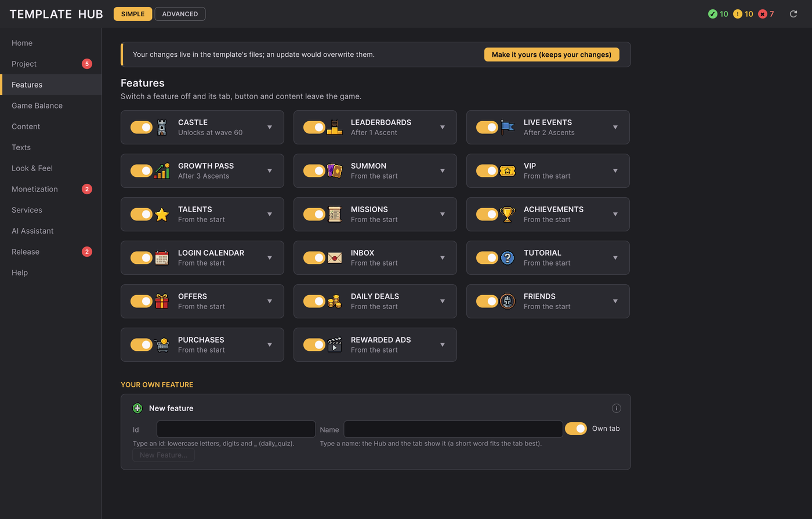812x519 pixels.
Task: Expand the Live Events card arrow
Action: click(x=615, y=127)
